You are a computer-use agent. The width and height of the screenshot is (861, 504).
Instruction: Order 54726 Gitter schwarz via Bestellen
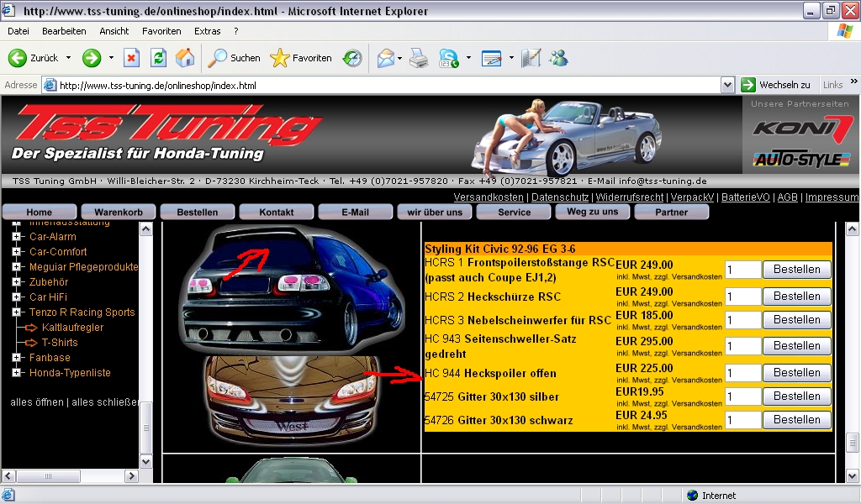(797, 419)
